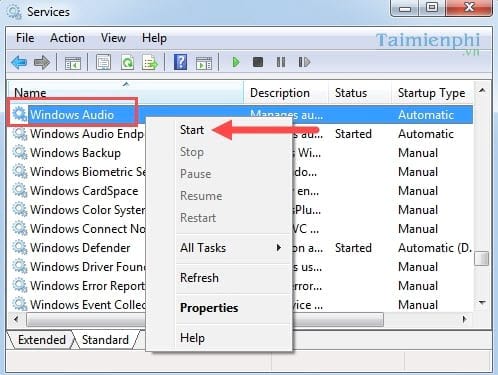This screenshot has width=498, height=375.
Task: Click the gear icon beside Windows CardSpace
Action: [x=20, y=191]
